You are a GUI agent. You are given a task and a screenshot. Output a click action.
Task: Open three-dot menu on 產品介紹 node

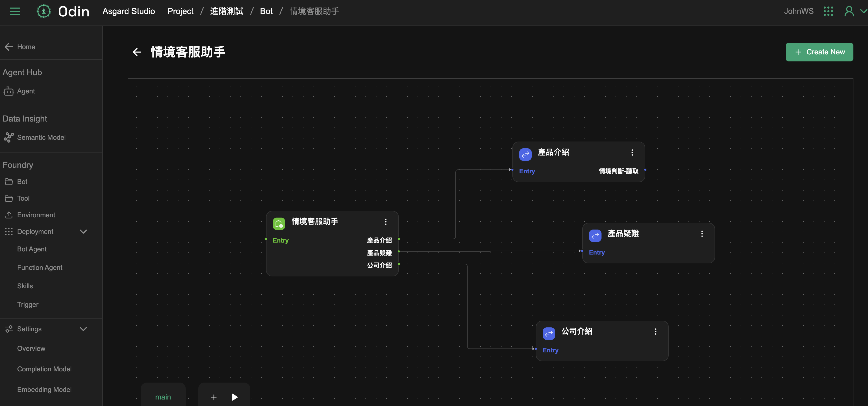point(632,153)
